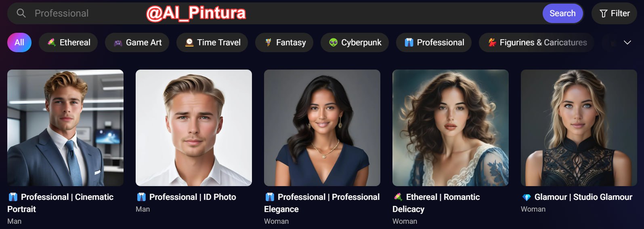The height and width of the screenshot is (229, 644).
Task: Select the Figurines & Caricatures chip
Action: pos(537,42)
